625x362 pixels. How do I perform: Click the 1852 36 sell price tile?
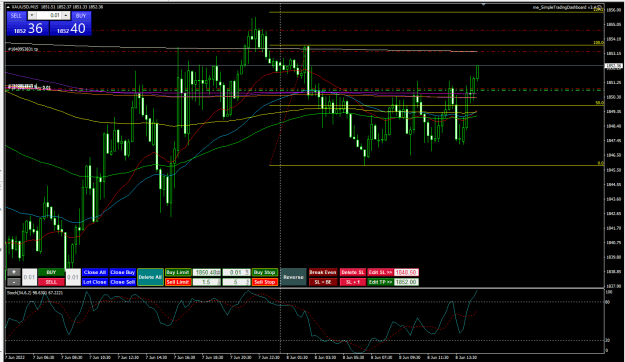point(28,28)
